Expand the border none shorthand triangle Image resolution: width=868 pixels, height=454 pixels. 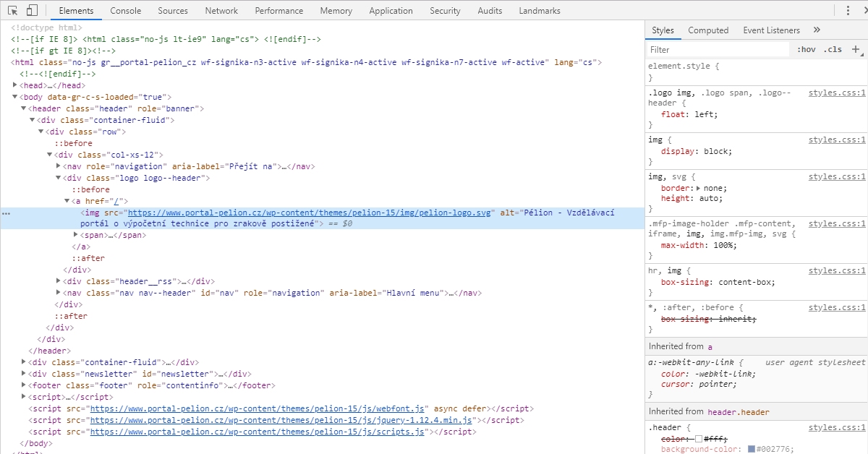pos(698,188)
